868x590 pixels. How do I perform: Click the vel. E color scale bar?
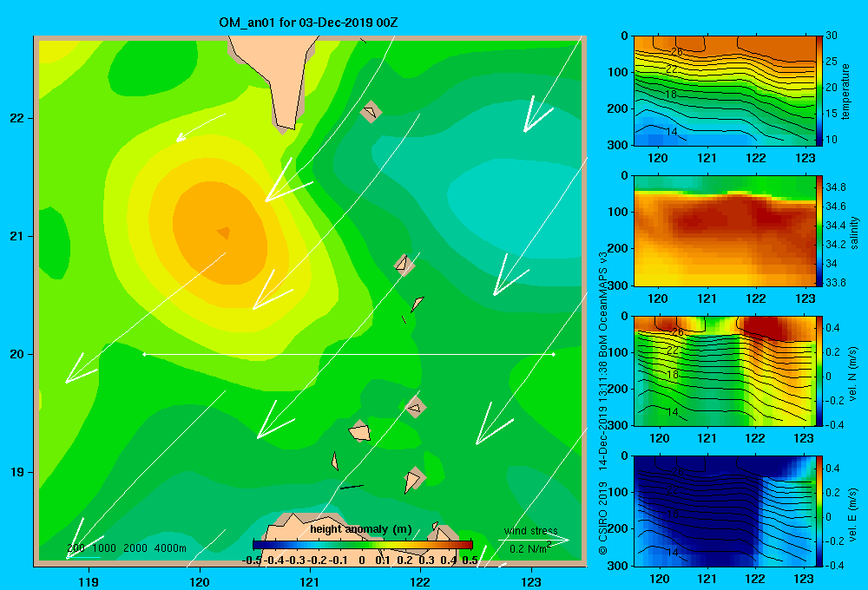pos(819,511)
